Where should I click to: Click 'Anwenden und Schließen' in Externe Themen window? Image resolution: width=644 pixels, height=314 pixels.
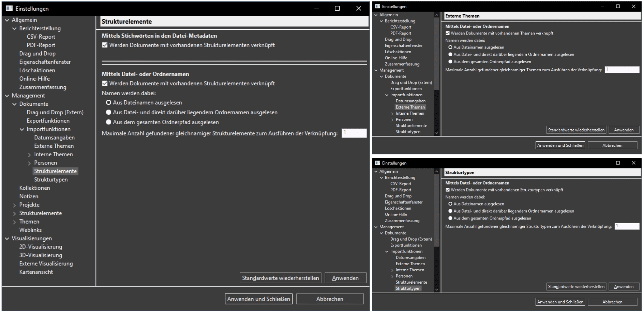pyautogui.click(x=560, y=145)
